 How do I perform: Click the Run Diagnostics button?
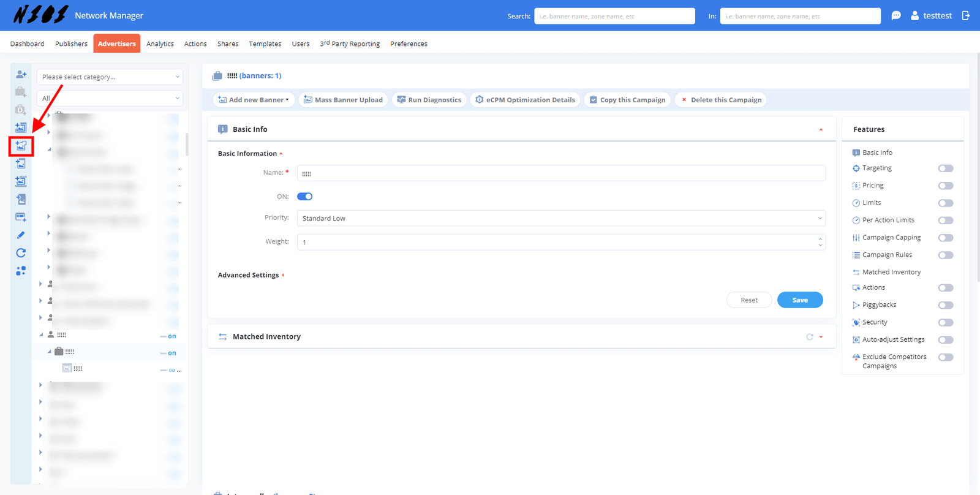[429, 100]
